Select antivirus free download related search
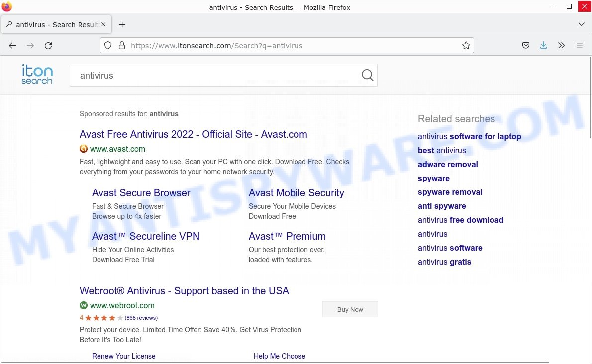The image size is (592, 364). [461, 220]
